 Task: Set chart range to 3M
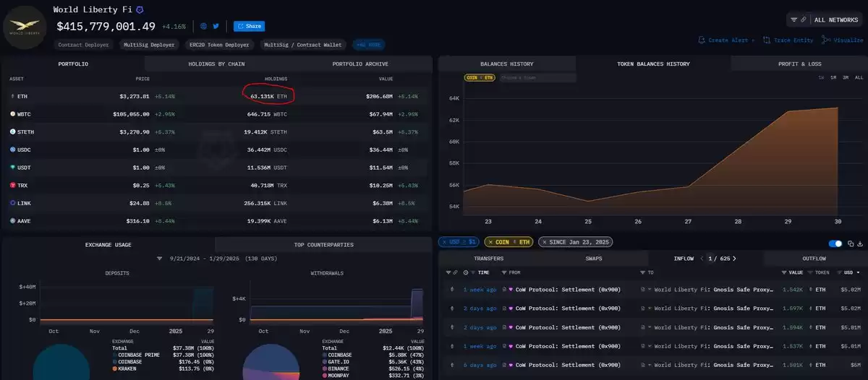[x=845, y=77]
